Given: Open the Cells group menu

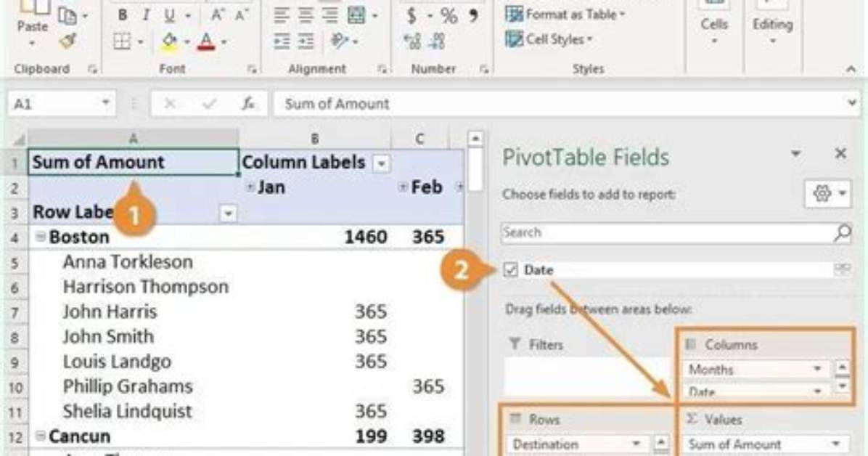Looking at the screenshot, I should (714, 23).
